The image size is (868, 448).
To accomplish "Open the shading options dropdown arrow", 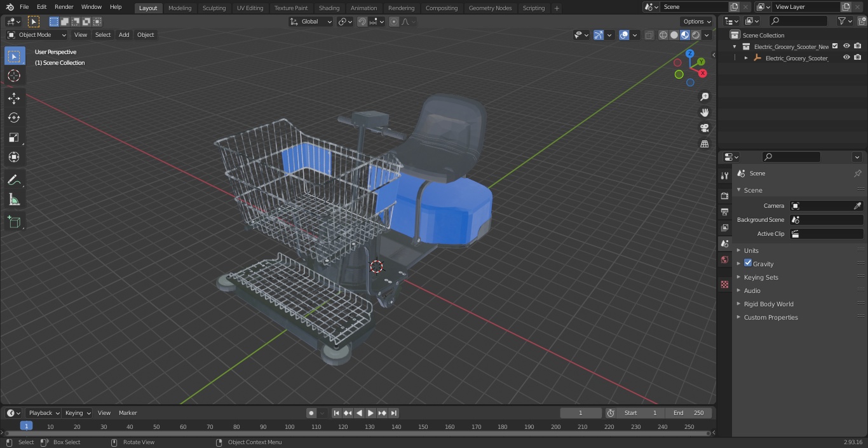I will (x=707, y=35).
